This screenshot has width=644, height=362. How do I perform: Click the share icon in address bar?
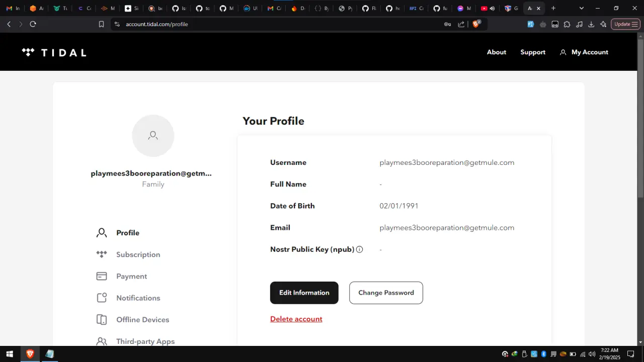pos(461,24)
